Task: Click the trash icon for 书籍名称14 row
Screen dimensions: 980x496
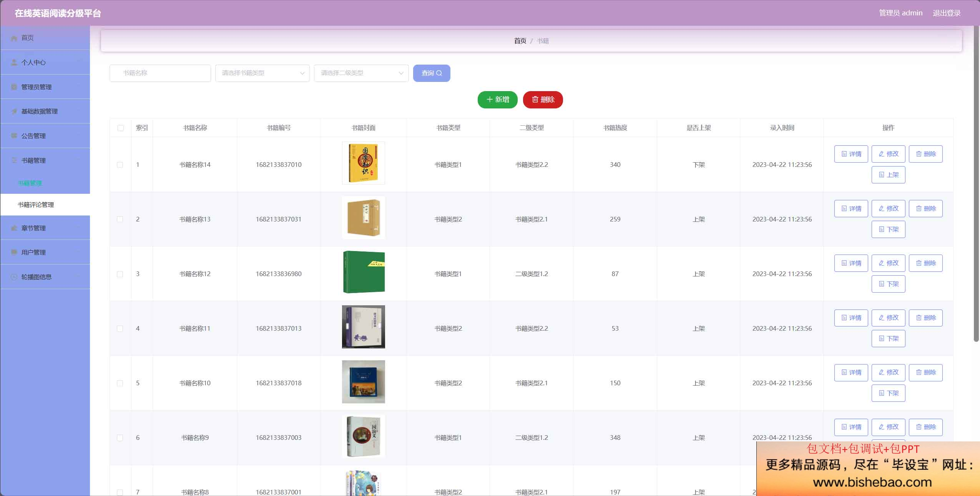Action: pyautogui.click(x=919, y=154)
